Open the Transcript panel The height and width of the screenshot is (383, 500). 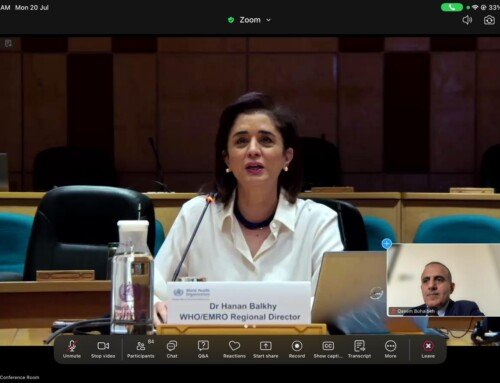pyautogui.click(x=359, y=349)
